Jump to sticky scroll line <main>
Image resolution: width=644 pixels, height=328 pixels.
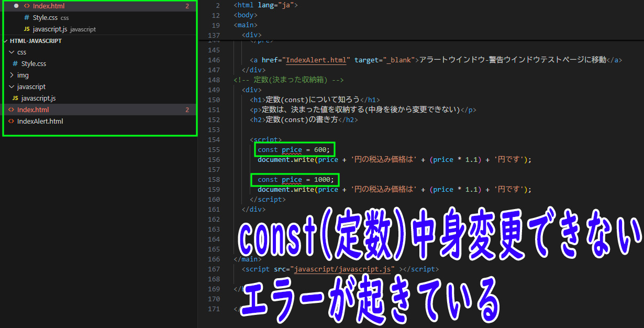(x=246, y=25)
